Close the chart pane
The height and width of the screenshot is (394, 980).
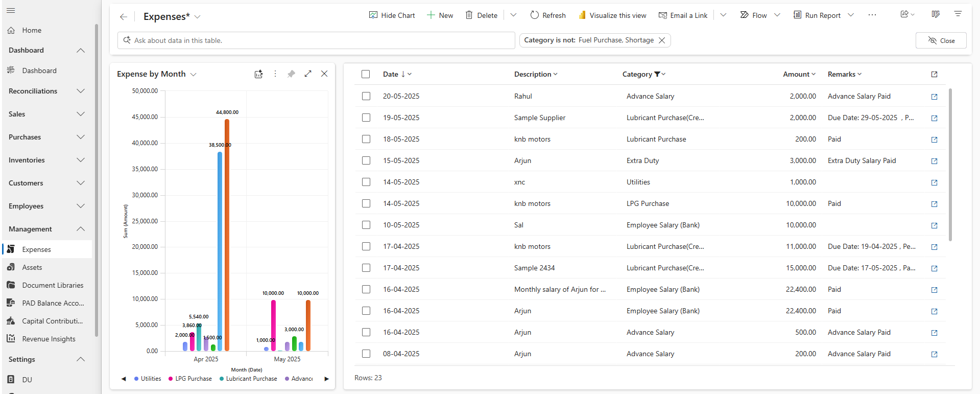(324, 74)
